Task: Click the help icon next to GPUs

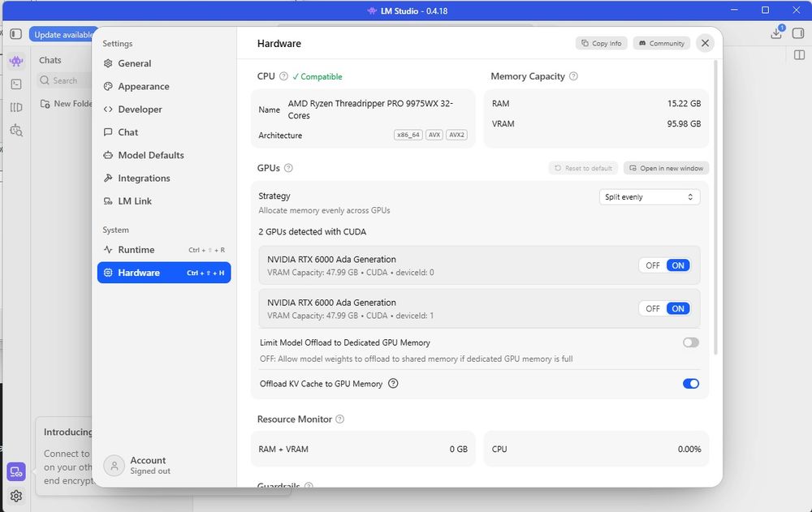Action: 288,168
